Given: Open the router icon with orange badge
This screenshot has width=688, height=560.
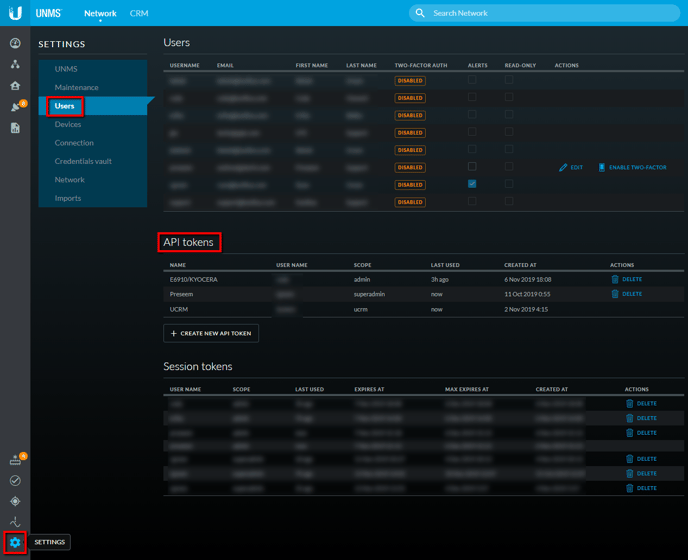Looking at the screenshot, I should click(x=15, y=460).
